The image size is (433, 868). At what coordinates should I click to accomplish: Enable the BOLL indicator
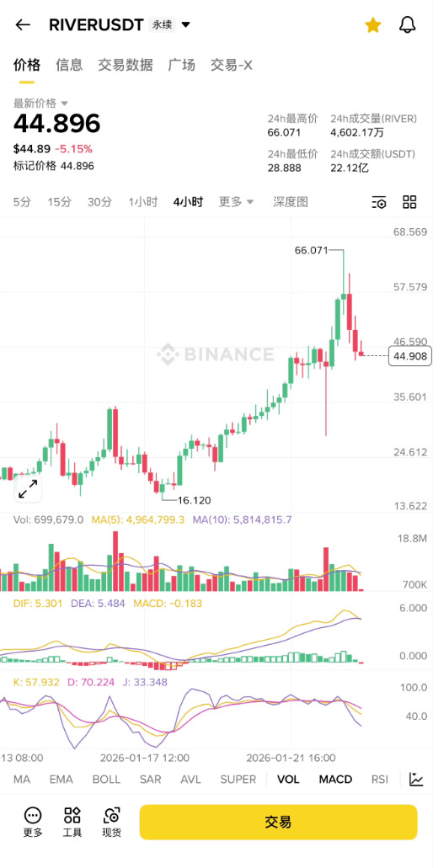pyautogui.click(x=106, y=780)
